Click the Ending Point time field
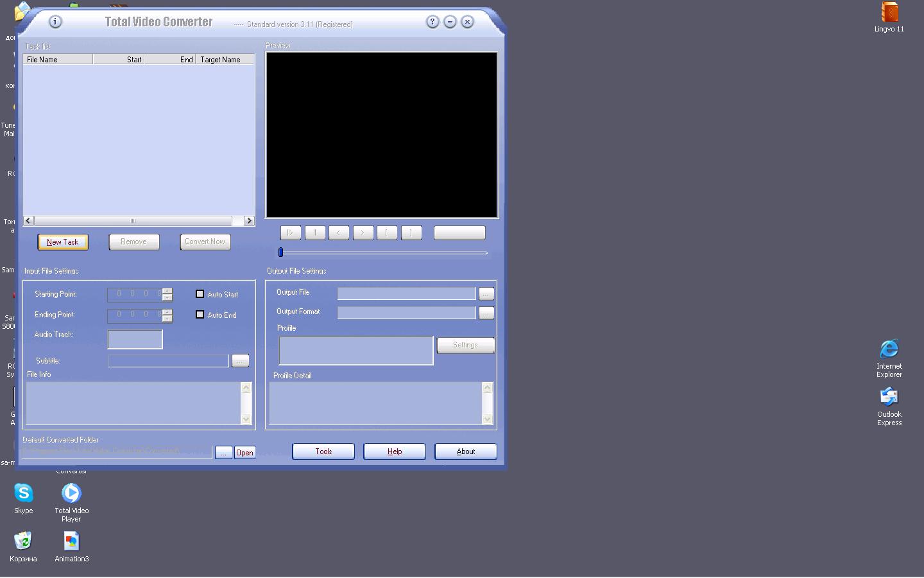The height and width of the screenshot is (578, 924). 135,315
